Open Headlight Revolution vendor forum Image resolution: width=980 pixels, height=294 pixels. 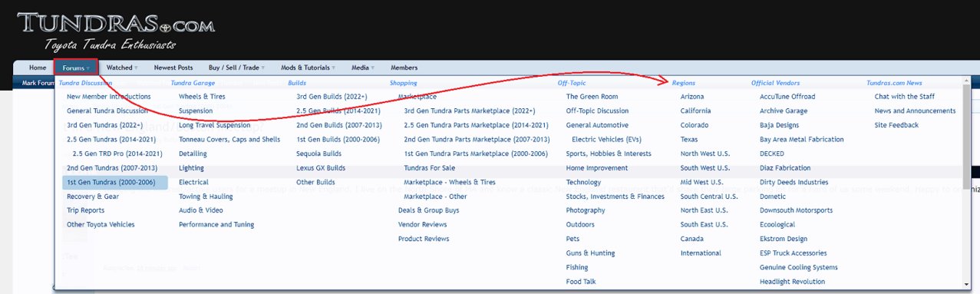792,282
